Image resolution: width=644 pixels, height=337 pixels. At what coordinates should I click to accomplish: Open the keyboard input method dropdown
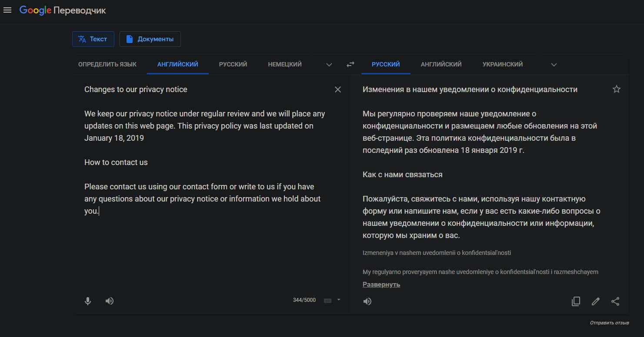(x=339, y=300)
